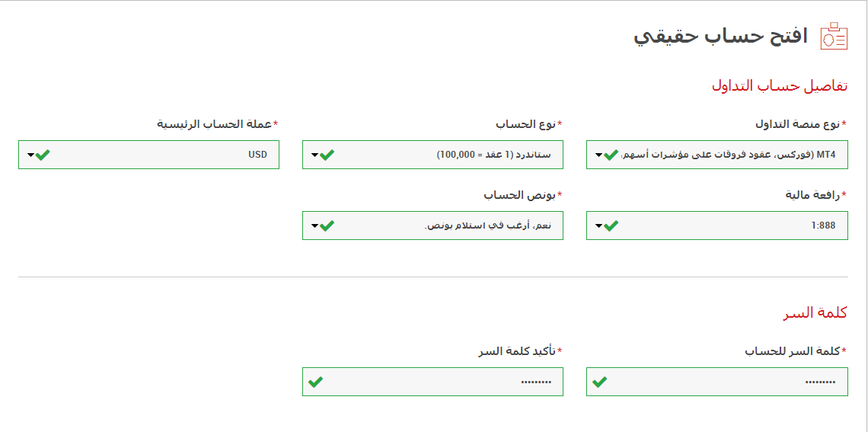Image resolution: width=868 pixels, height=432 pixels.
Task: Click the account ID card icon
Action: [834, 37]
